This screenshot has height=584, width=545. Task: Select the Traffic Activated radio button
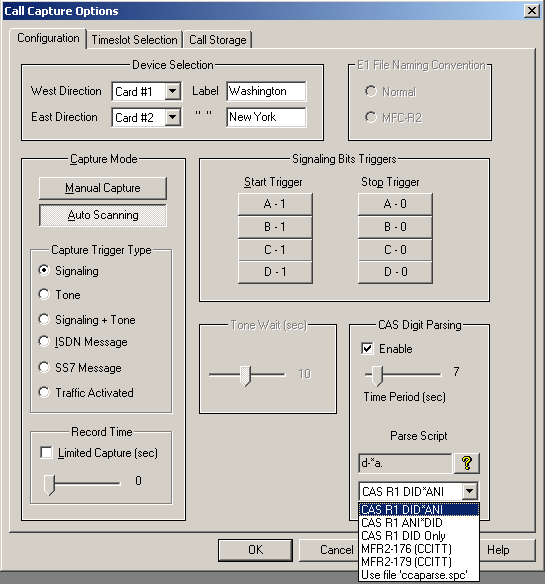(x=44, y=392)
